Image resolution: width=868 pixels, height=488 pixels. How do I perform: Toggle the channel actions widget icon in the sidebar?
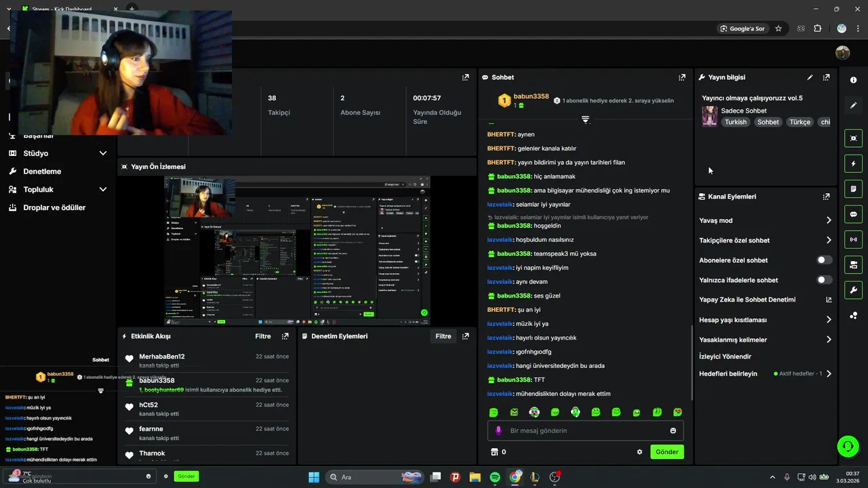tap(853, 264)
